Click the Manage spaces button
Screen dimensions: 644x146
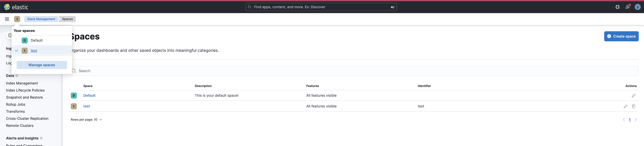42,65
